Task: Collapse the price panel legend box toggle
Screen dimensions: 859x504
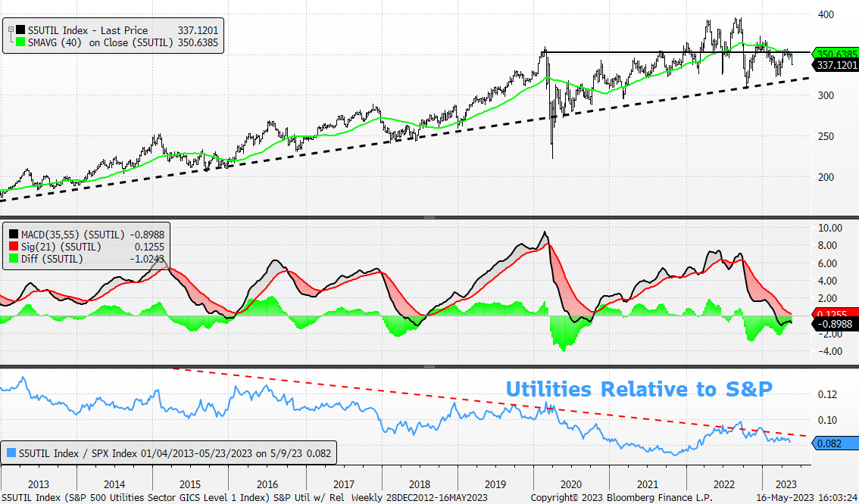Action: point(11,30)
